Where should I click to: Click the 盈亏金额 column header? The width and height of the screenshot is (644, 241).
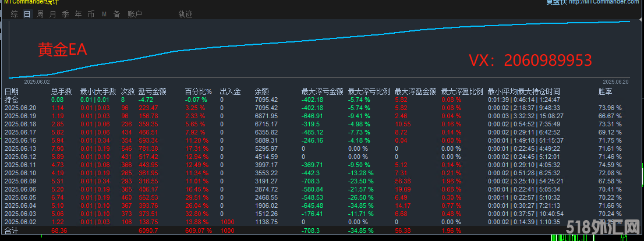click(x=153, y=91)
